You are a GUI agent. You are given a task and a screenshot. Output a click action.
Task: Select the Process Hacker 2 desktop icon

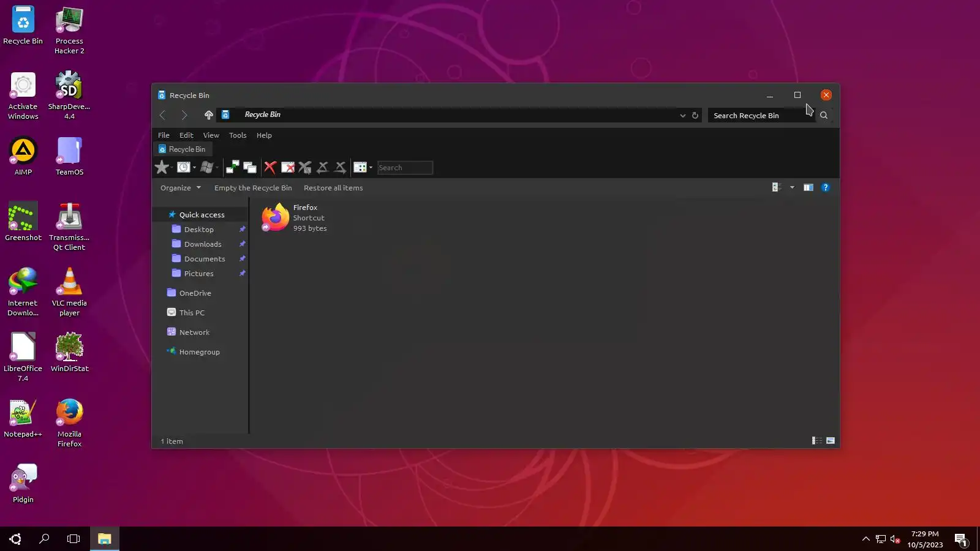pos(69,30)
